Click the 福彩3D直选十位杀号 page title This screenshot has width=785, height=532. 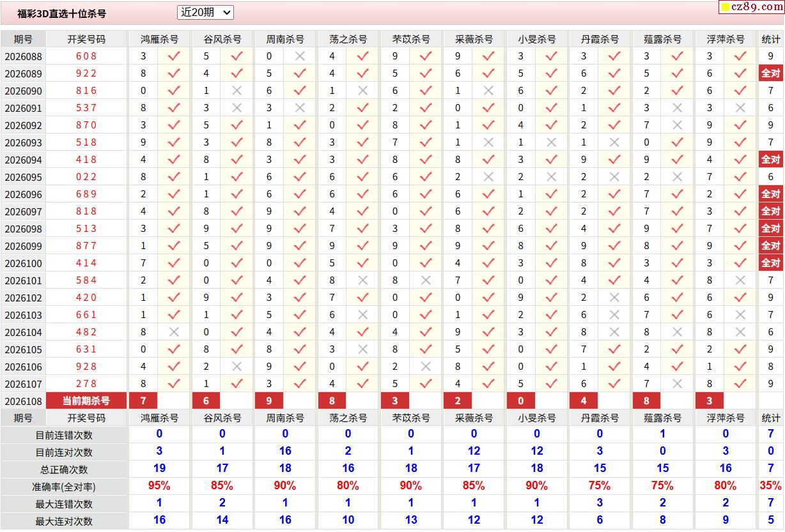61,13
